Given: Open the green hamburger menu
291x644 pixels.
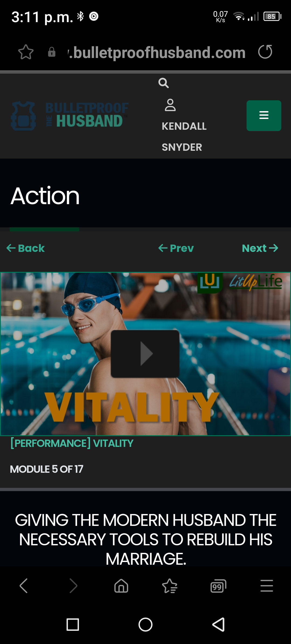Looking at the screenshot, I should pyautogui.click(x=264, y=115).
